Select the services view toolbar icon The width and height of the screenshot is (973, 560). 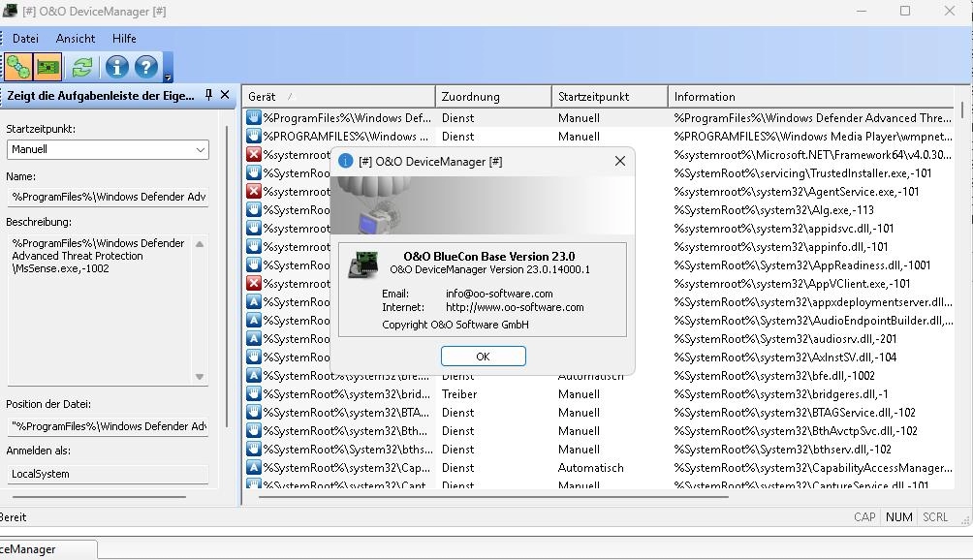point(18,67)
